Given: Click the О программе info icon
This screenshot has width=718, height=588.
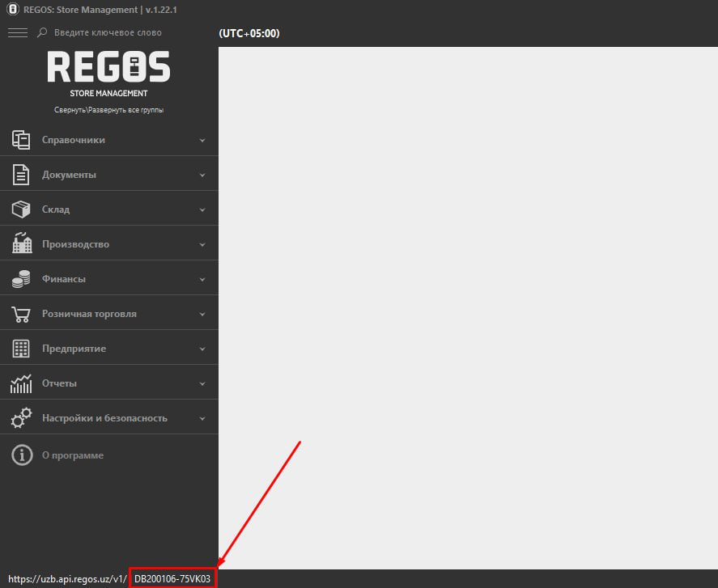Looking at the screenshot, I should 22,455.
